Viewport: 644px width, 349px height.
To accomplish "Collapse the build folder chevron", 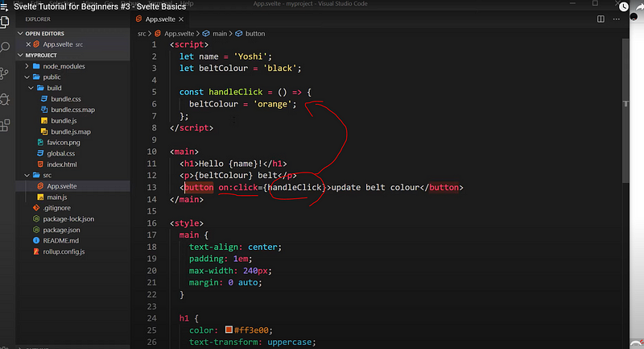I will [x=31, y=88].
